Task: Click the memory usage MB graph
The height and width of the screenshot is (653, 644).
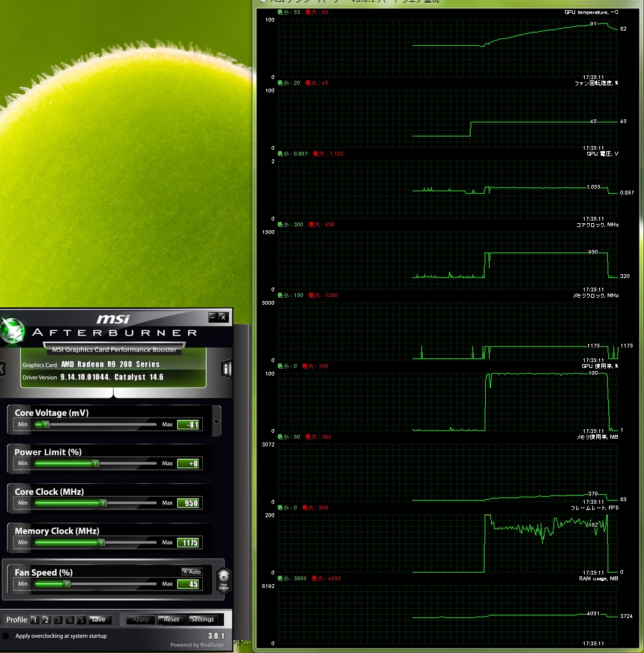Action: pos(448,473)
